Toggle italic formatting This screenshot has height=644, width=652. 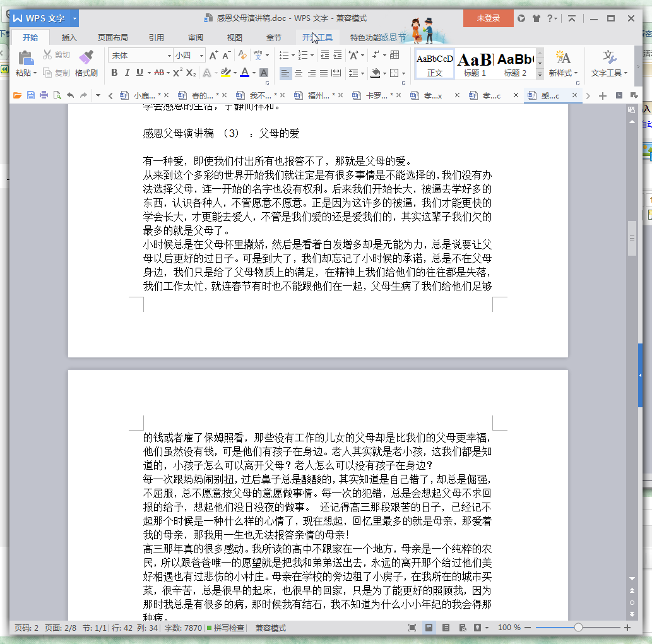point(127,73)
